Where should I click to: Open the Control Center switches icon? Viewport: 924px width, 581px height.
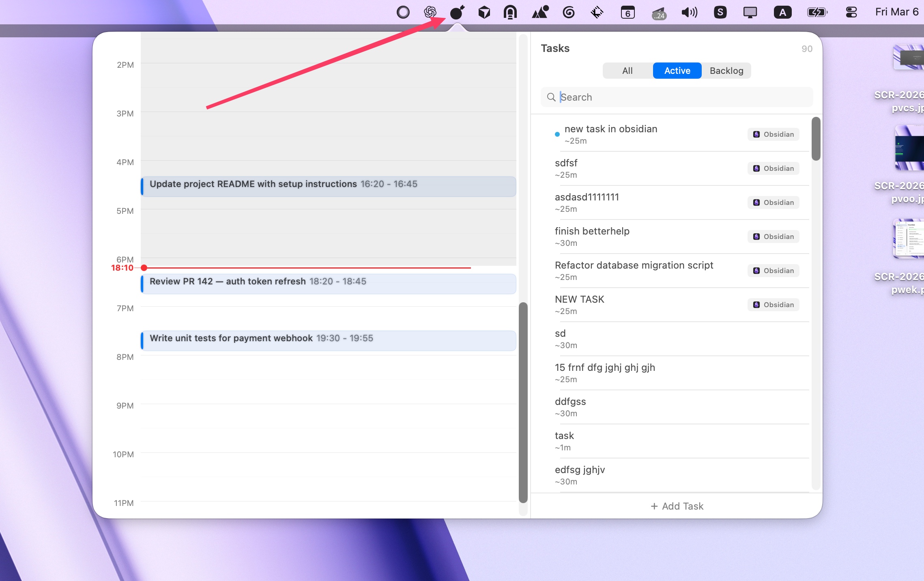(851, 12)
